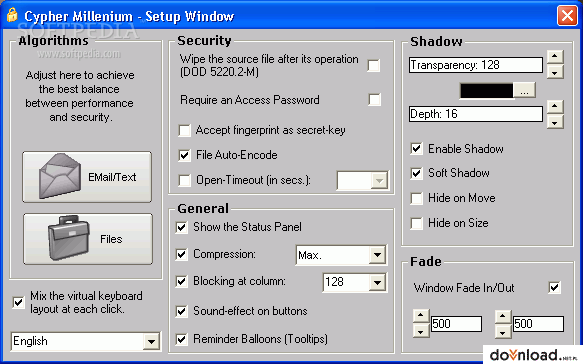Click the black shadow color swatch
583x364 pixels.
(486, 90)
